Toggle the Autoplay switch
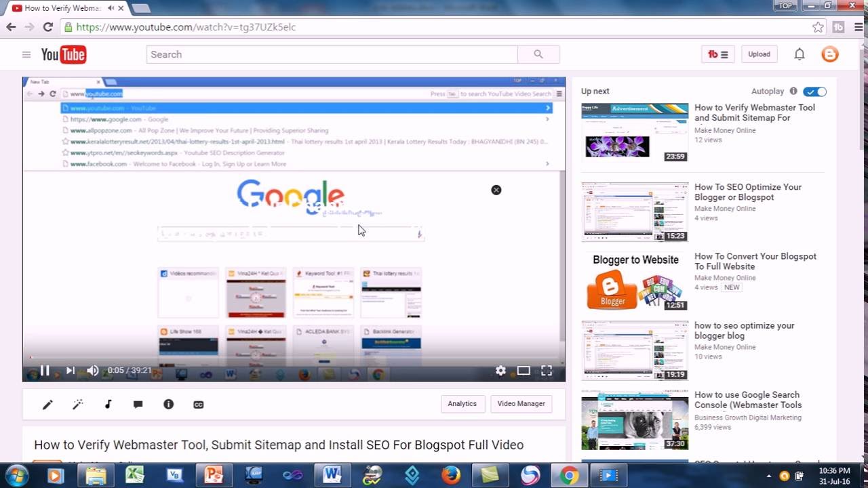This screenshot has width=868, height=488. [x=814, y=91]
